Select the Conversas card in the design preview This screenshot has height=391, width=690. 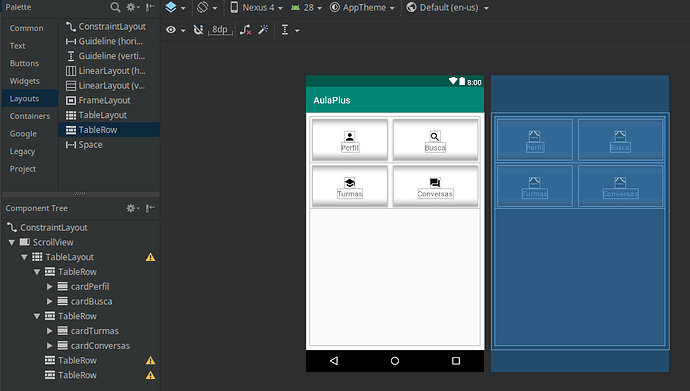tap(435, 186)
